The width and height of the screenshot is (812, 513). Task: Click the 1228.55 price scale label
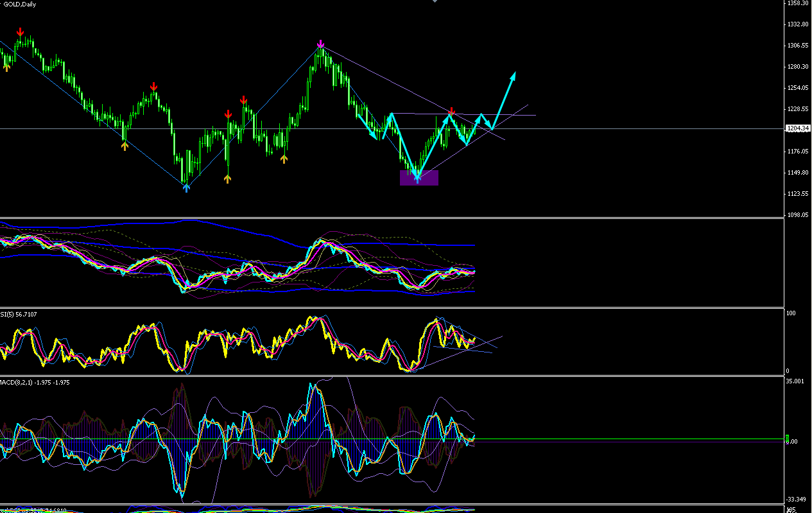click(798, 109)
